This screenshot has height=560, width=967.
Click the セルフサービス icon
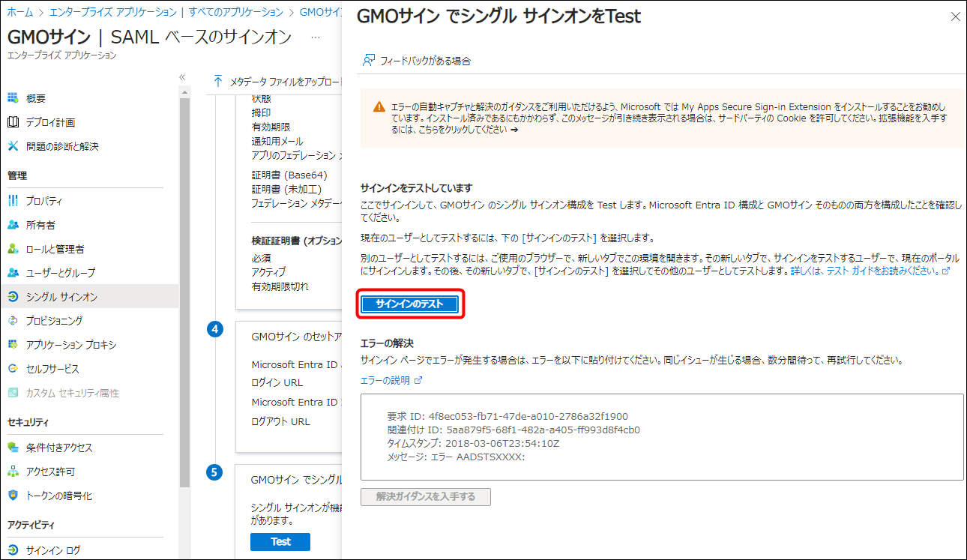(13, 369)
